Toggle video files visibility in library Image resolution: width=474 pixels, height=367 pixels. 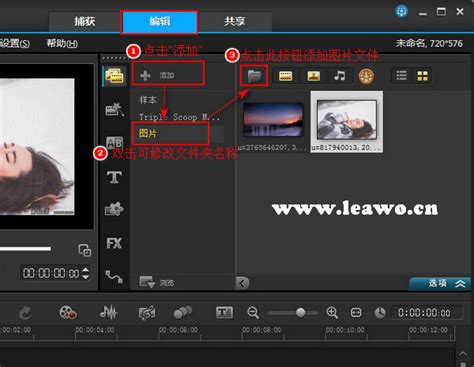pyautogui.click(x=285, y=76)
